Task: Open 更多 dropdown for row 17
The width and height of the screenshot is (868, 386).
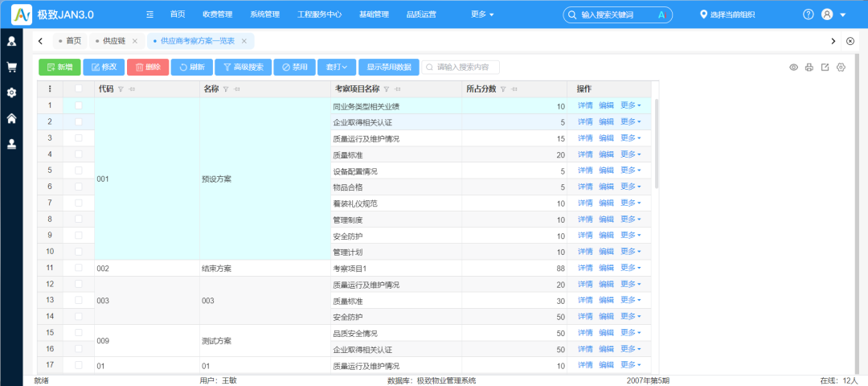Action: 631,365
